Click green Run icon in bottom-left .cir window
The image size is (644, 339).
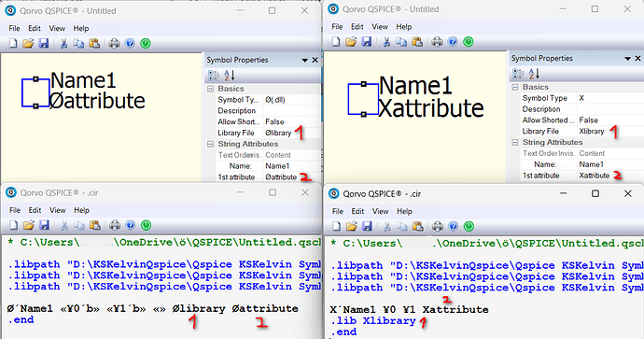click(146, 225)
